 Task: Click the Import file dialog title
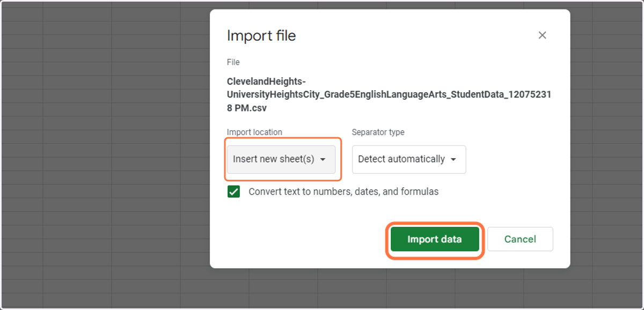tap(261, 35)
